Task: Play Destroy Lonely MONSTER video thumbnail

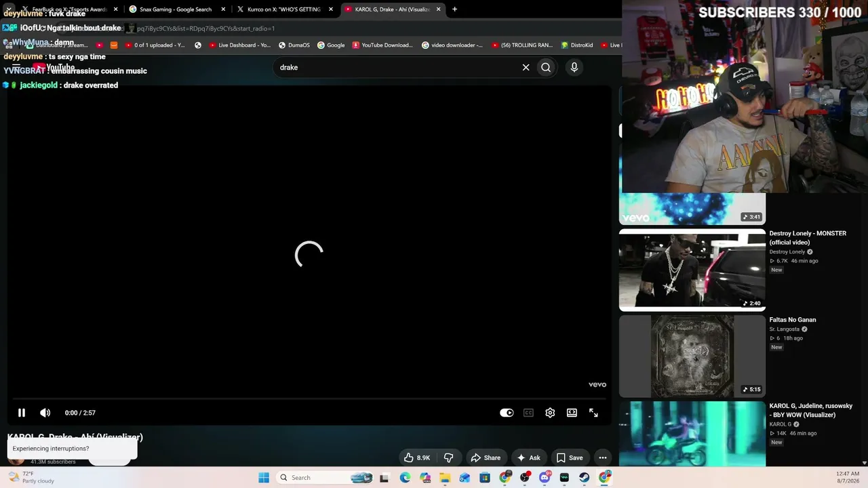Action: coord(692,270)
